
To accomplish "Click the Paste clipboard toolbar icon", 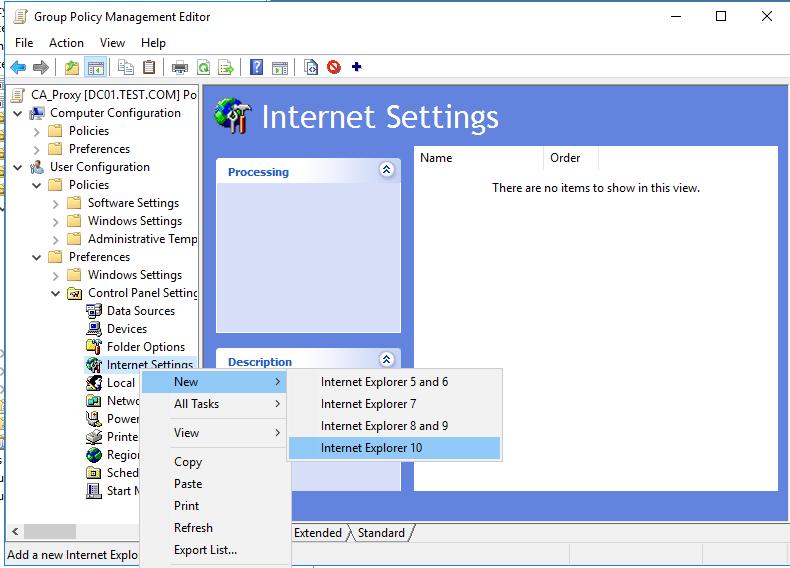I will (149, 67).
